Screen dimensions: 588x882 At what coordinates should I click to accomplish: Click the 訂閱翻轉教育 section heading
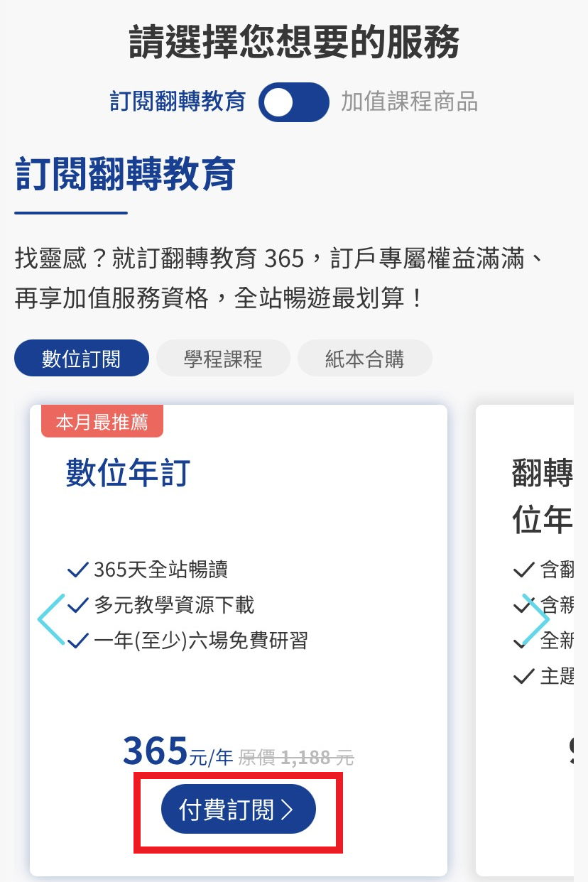[125, 175]
